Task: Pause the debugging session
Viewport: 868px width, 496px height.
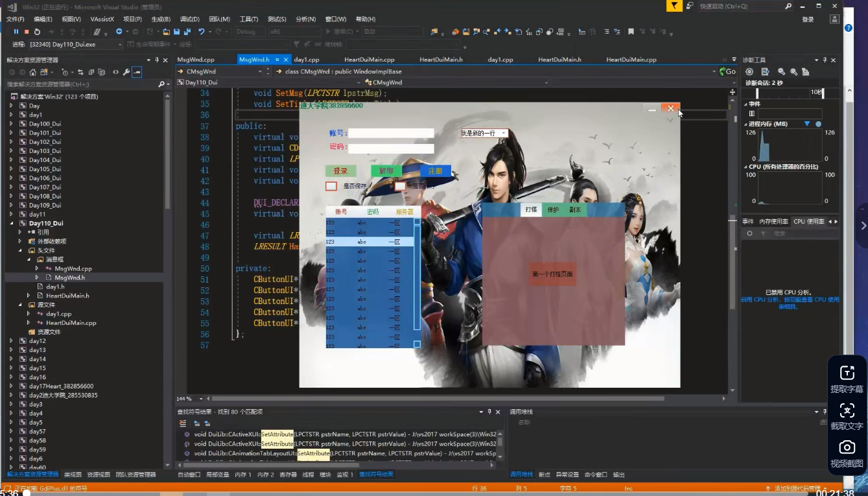Action: tap(16, 32)
